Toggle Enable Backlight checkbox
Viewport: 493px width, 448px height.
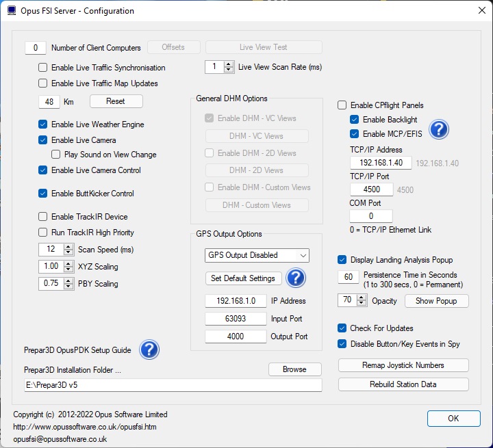click(x=355, y=120)
